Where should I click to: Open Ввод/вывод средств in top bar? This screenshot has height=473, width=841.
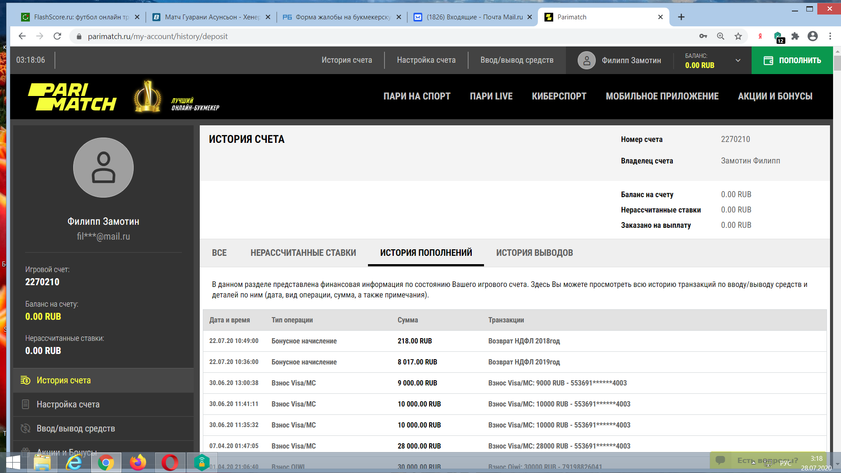point(517,60)
